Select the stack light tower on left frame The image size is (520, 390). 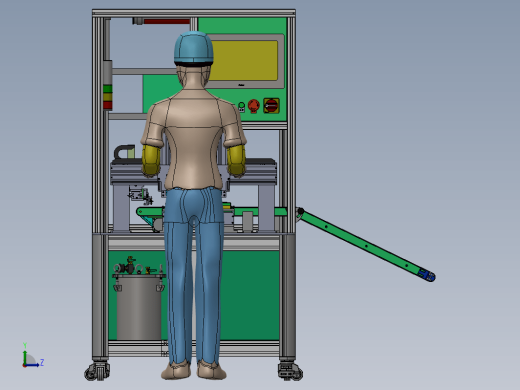pos(107,85)
